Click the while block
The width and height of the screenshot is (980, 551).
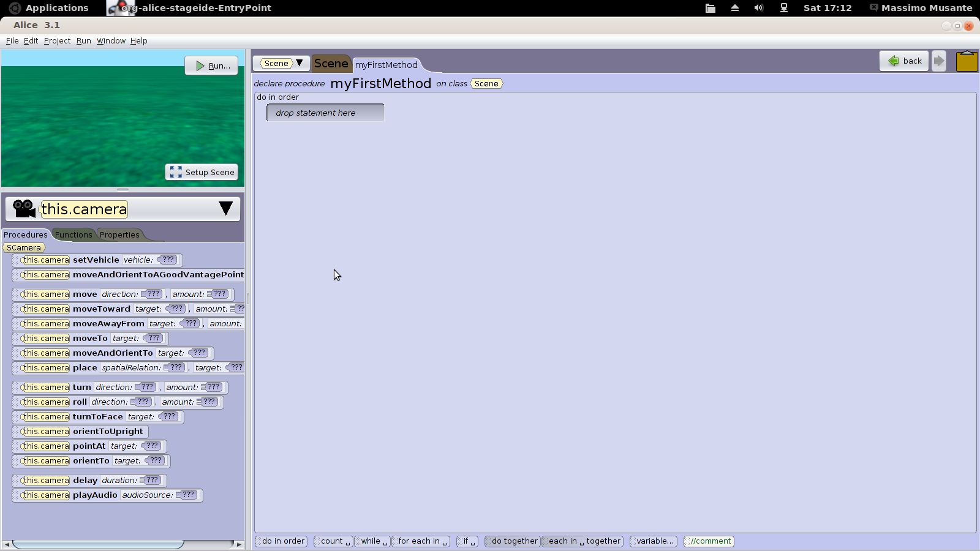click(372, 541)
